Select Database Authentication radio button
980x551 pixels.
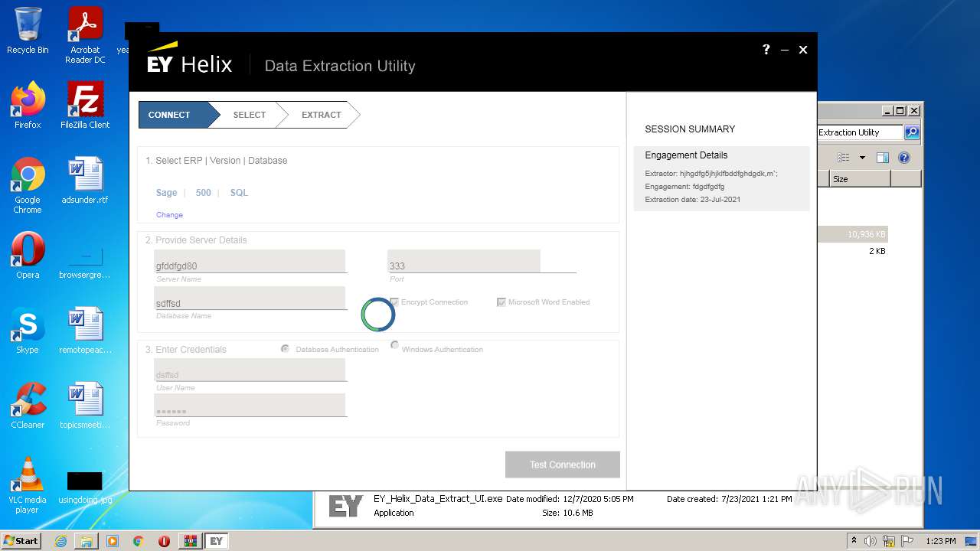click(x=286, y=349)
